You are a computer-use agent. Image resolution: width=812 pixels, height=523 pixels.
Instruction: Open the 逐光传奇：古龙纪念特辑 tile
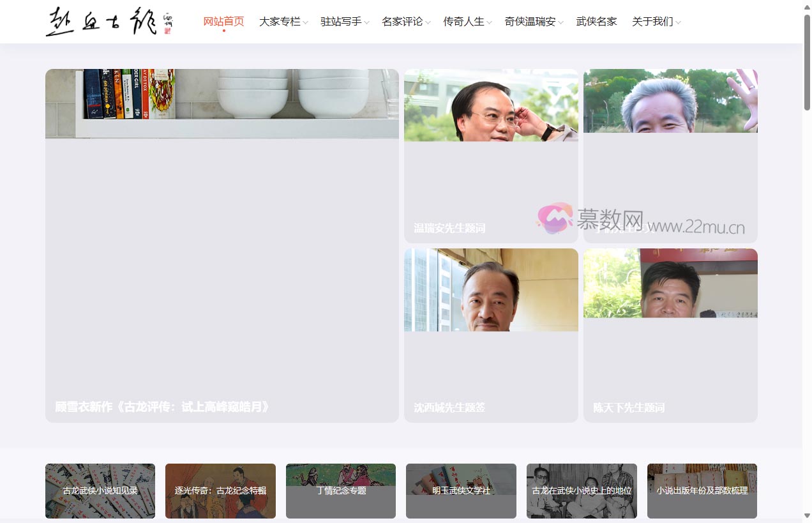[220, 491]
